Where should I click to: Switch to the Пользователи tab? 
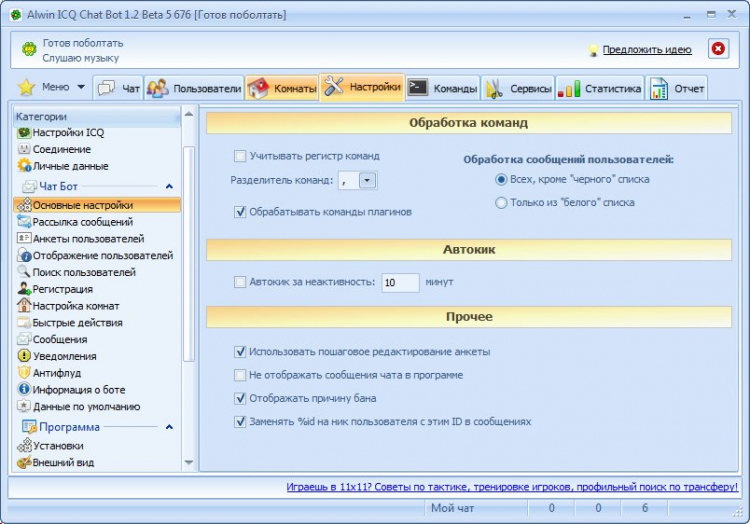tap(194, 88)
